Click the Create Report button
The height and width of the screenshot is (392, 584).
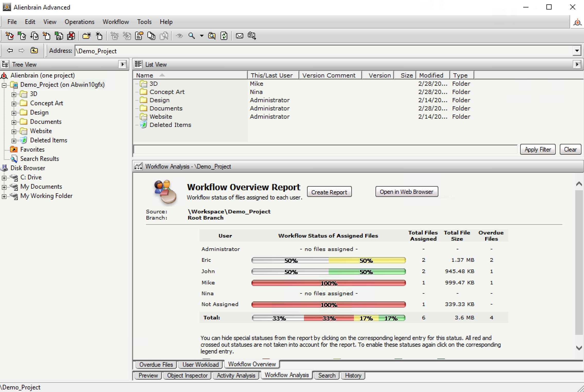click(x=329, y=192)
